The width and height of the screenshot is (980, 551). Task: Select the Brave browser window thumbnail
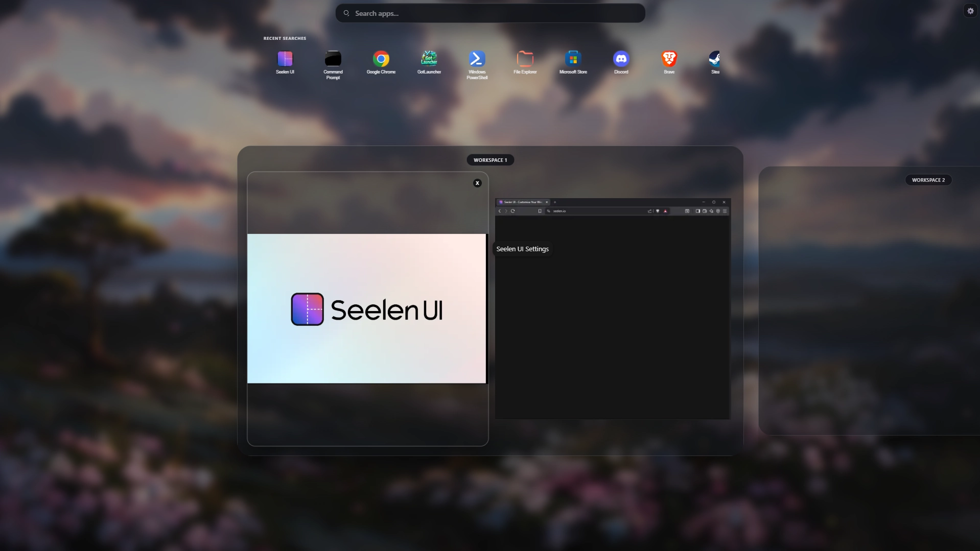pos(613,308)
